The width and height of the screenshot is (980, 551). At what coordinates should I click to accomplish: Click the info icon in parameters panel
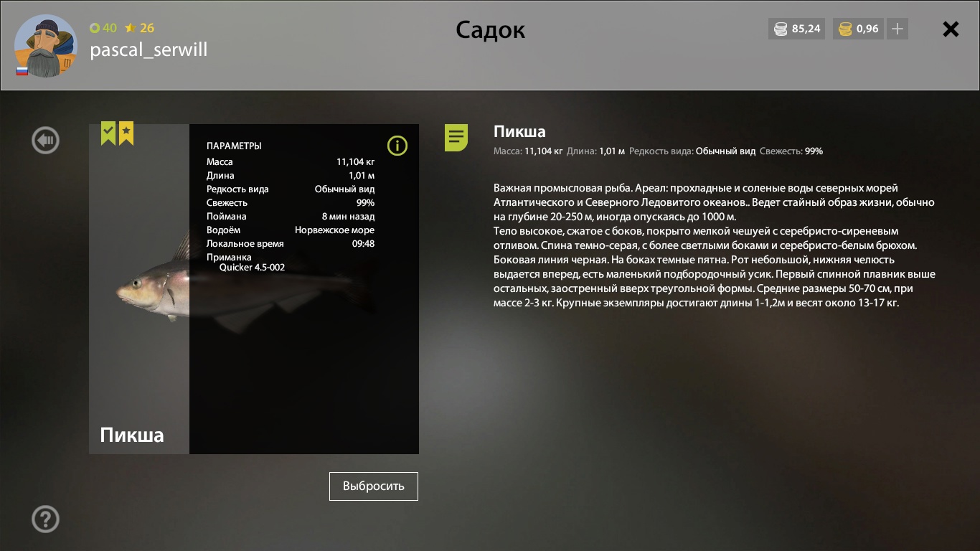[x=397, y=146]
